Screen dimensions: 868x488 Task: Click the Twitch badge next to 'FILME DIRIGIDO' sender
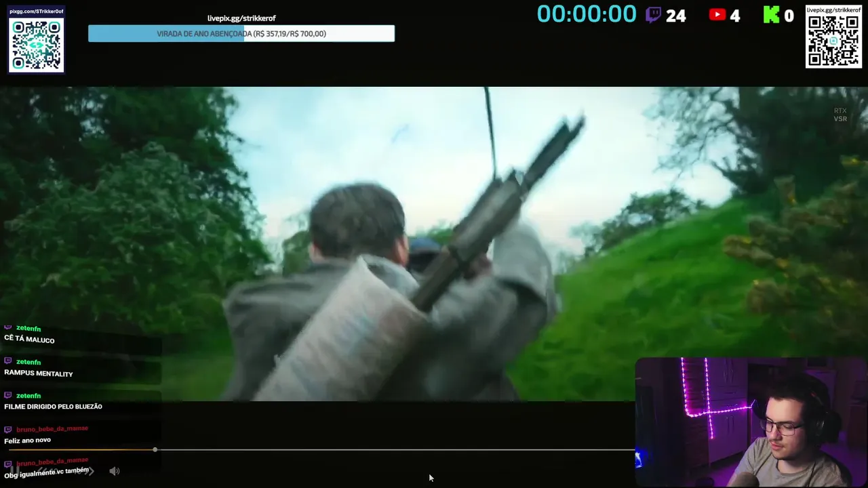point(8,395)
